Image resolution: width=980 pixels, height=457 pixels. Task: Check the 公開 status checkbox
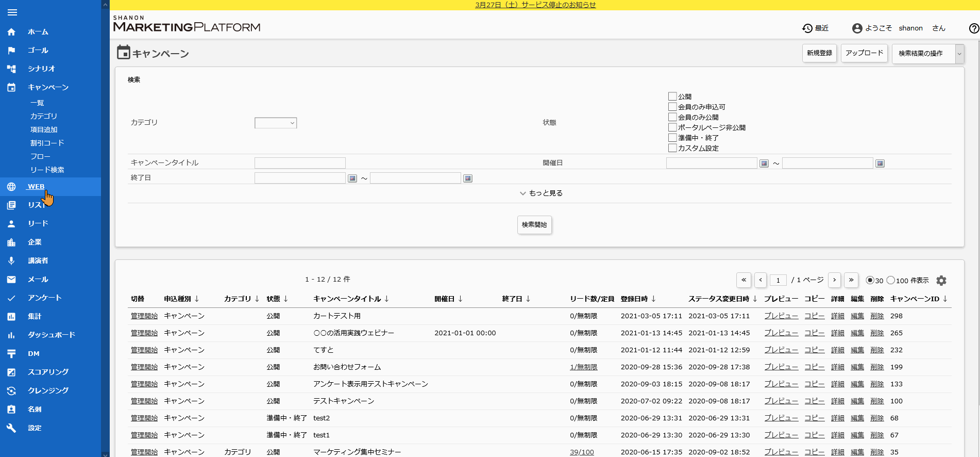pos(672,96)
